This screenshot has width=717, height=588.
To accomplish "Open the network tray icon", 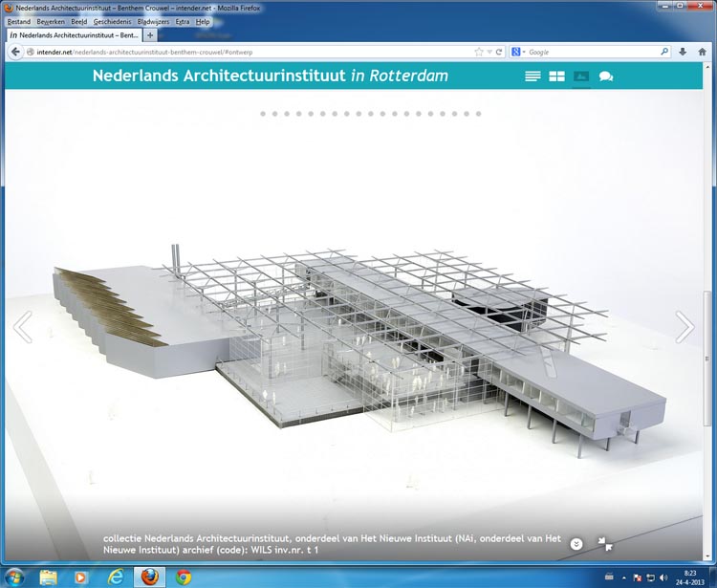I will click(x=650, y=577).
